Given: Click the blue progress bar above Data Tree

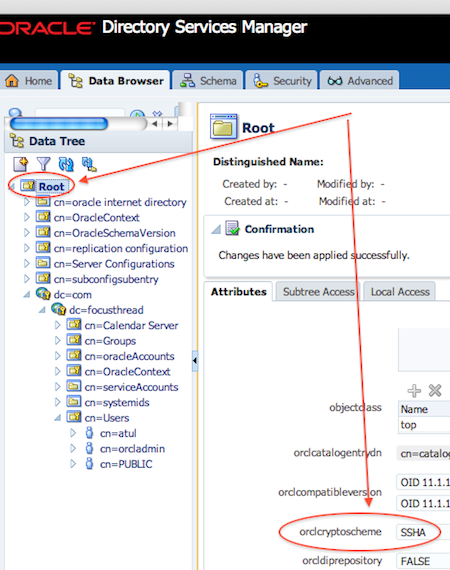Looking at the screenshot, I should click(x=59, y=124).
